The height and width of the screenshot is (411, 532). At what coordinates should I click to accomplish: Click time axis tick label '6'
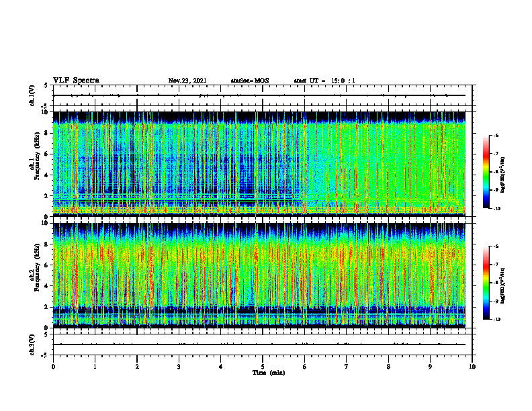pos(305,367)
